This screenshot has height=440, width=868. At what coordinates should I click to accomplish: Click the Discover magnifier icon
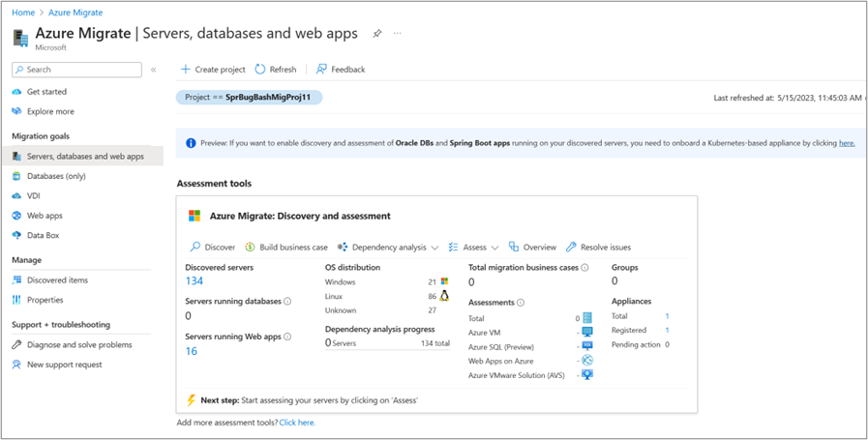tap(195, 248)
